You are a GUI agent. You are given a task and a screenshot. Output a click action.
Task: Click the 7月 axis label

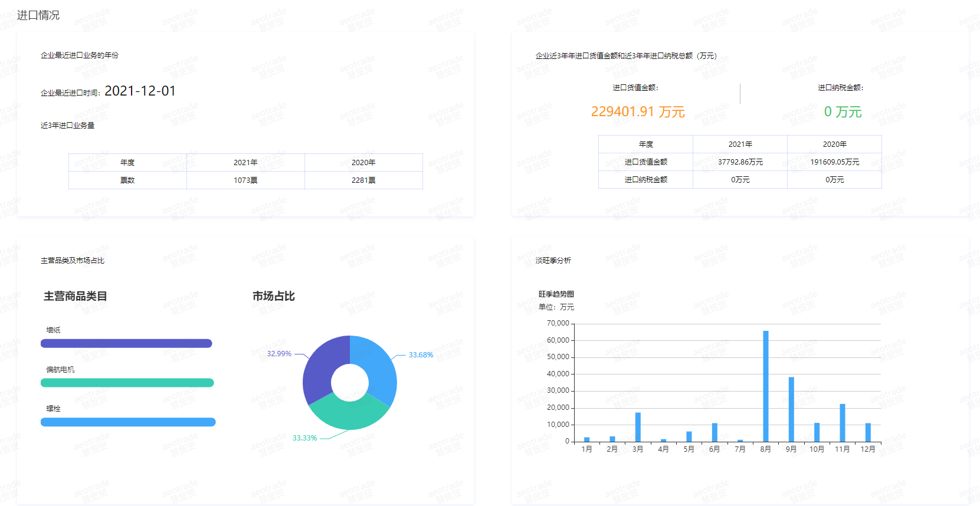pyautogui.click(x=740, y=449)
